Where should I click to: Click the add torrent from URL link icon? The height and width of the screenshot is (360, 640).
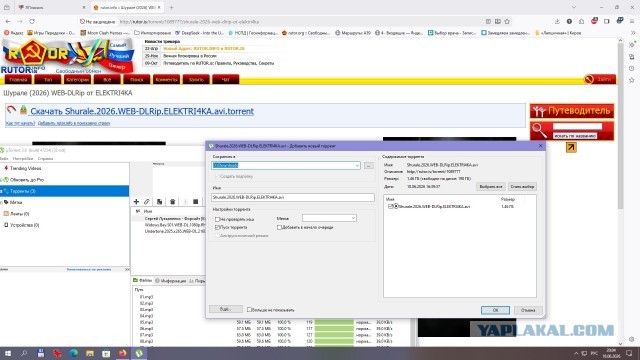tap(147, 202)
